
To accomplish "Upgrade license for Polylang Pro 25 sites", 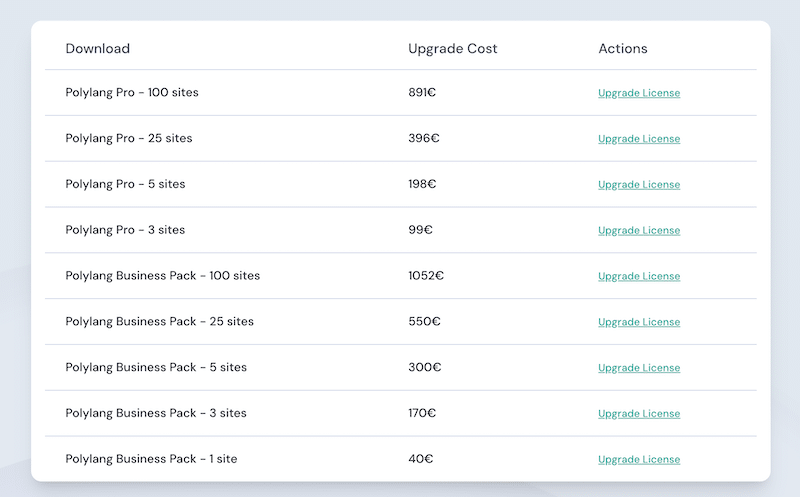I will pyautogui.click(x=639, y=139).
